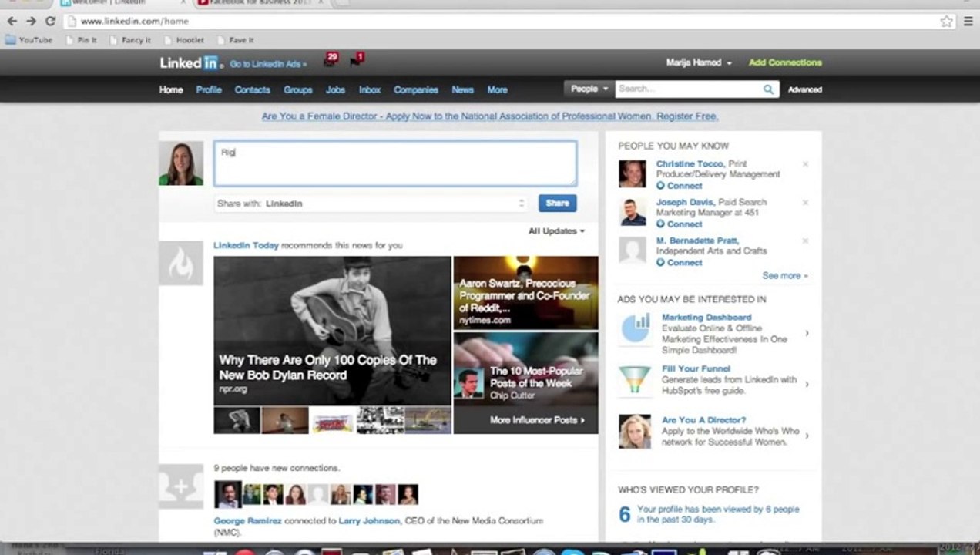Image resolution: width=980 pixels, height=555 pixels.
Task: Open profile viewed by 6 people link
Action: click(718, 514)
